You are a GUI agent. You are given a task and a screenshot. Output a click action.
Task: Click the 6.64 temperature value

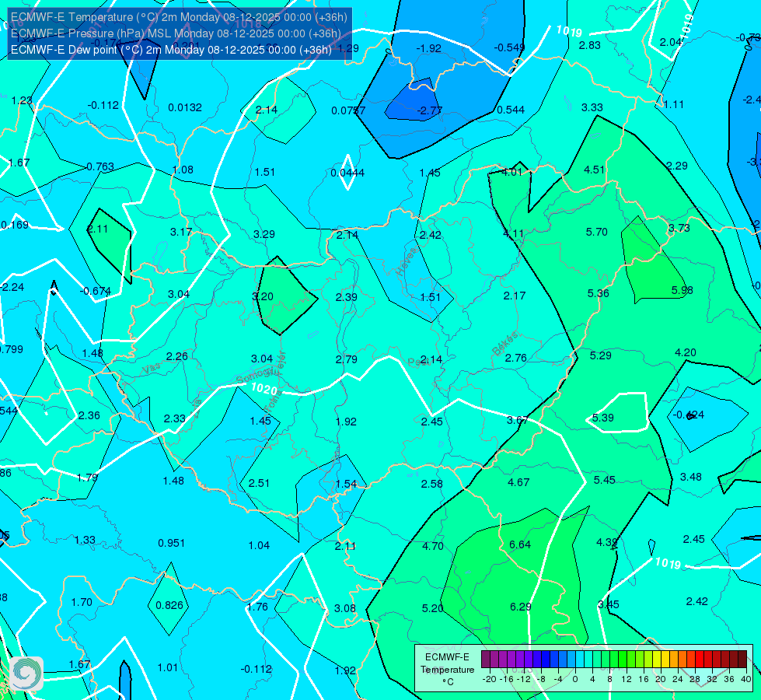coord(520,544)
